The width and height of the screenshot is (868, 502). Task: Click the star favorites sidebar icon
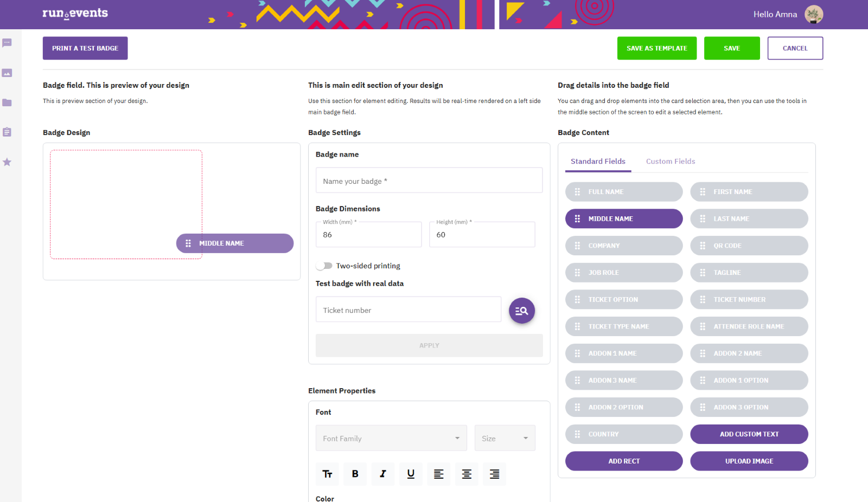(7, 162)
